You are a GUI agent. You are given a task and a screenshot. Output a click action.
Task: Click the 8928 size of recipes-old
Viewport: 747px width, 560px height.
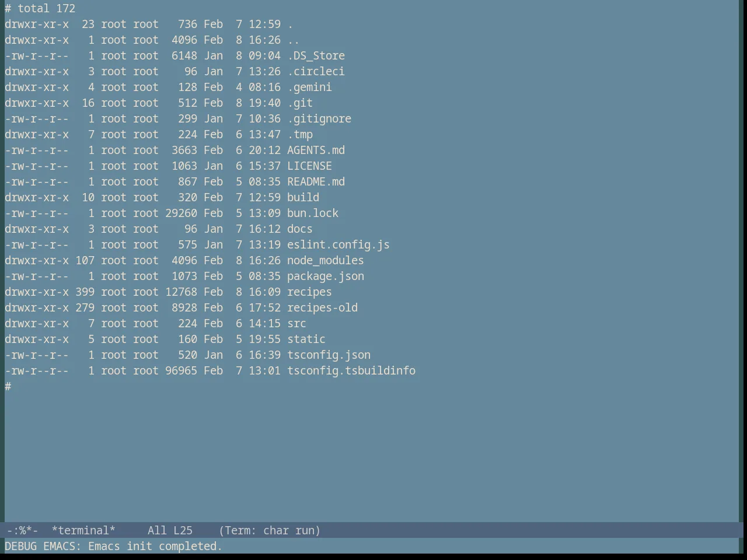coord(184,307)
